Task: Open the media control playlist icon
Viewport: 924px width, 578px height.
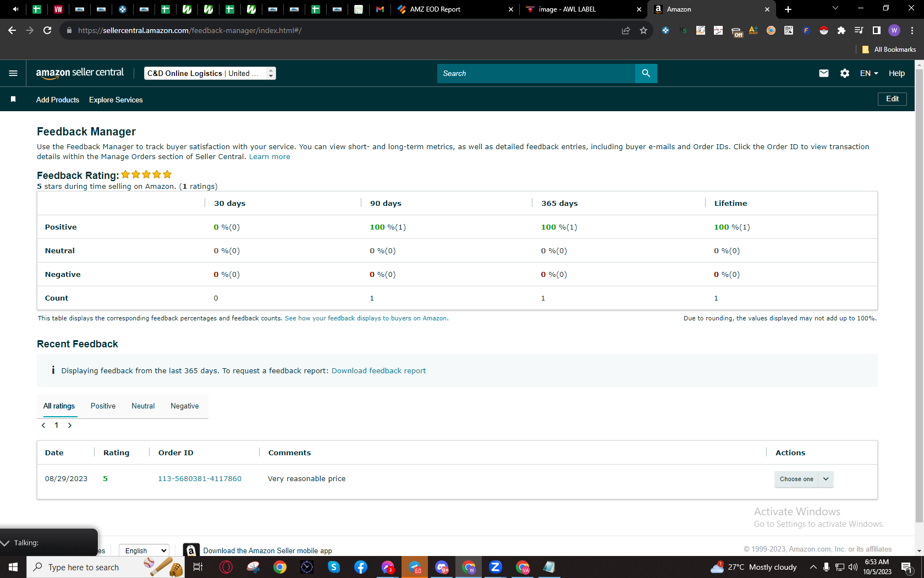Action: click(x=859, y=30)
